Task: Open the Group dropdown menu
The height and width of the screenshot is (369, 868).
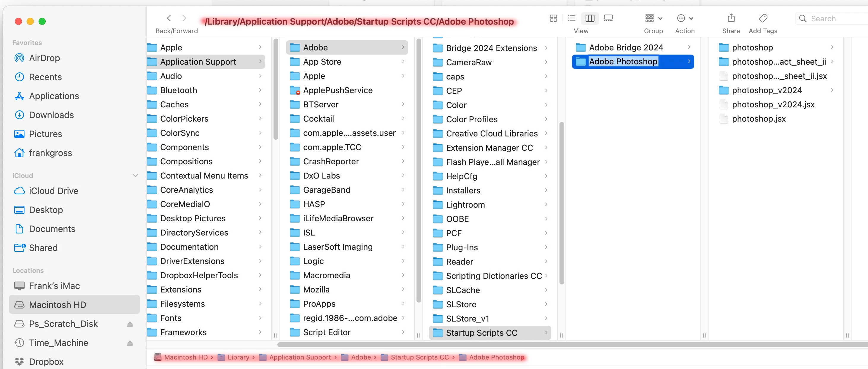Action: 653,18
